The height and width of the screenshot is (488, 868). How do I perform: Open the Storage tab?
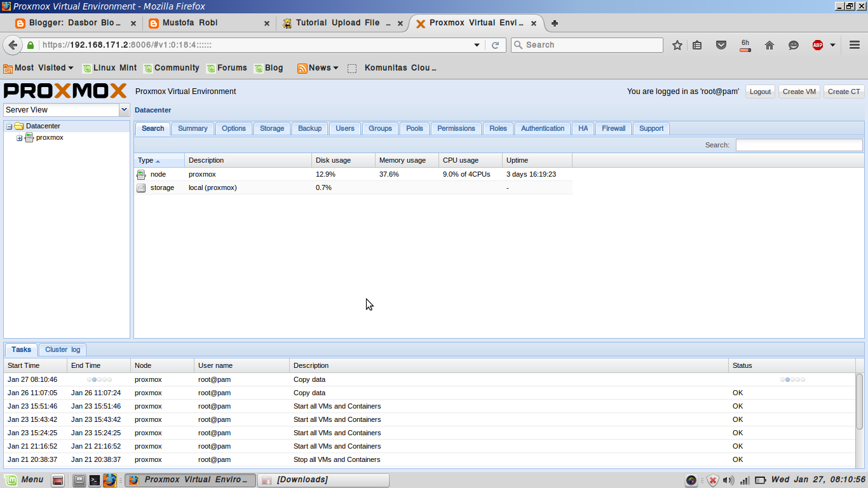pos(272,128)
